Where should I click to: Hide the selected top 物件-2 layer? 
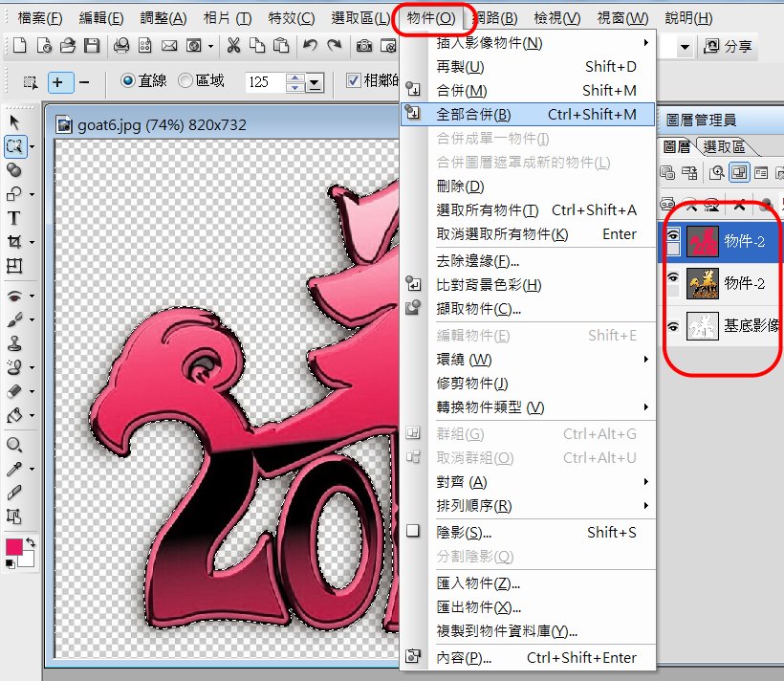(x=673, y=235)
